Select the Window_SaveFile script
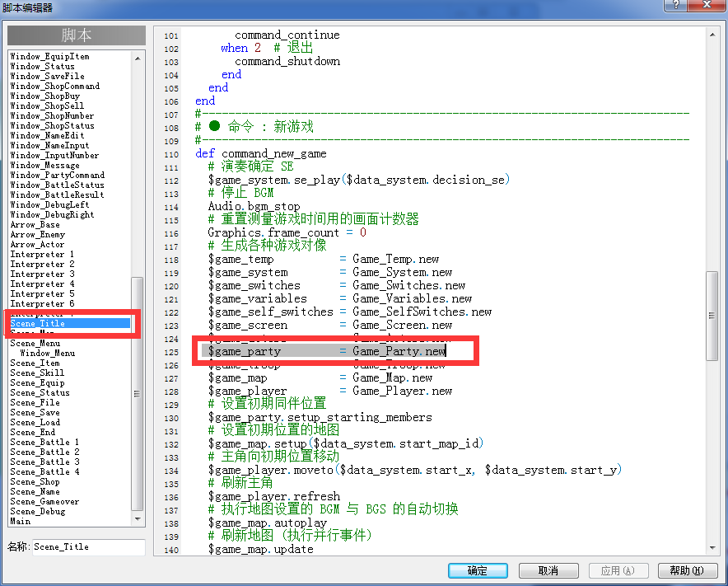The width and height of the screenshot is (728, 586). [x=48, y=76]
